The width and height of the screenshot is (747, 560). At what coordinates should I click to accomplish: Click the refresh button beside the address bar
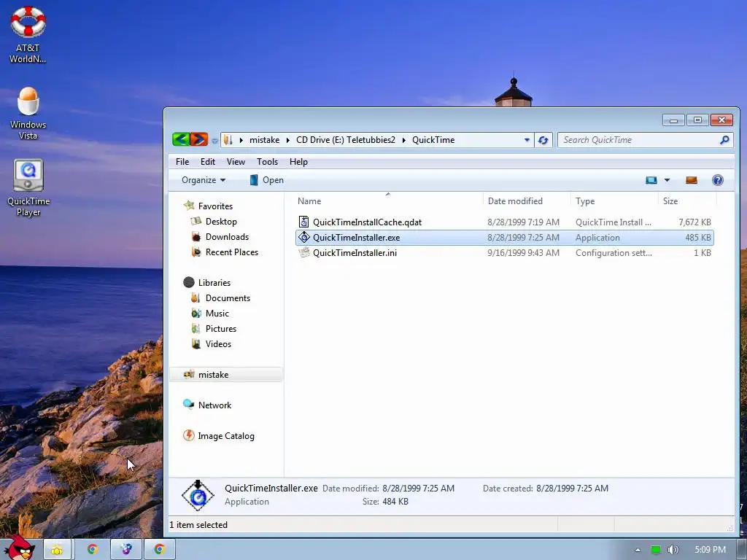[543, 140]
